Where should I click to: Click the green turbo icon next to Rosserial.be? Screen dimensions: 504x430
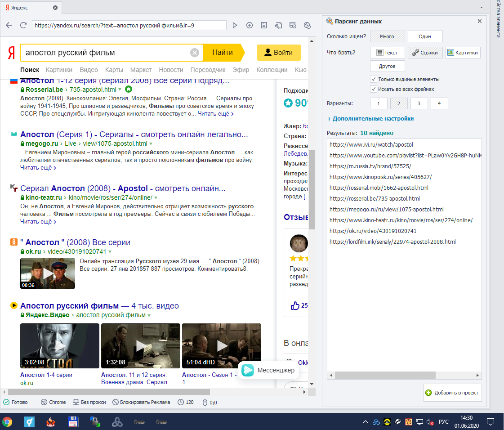(x=128, y=89)
